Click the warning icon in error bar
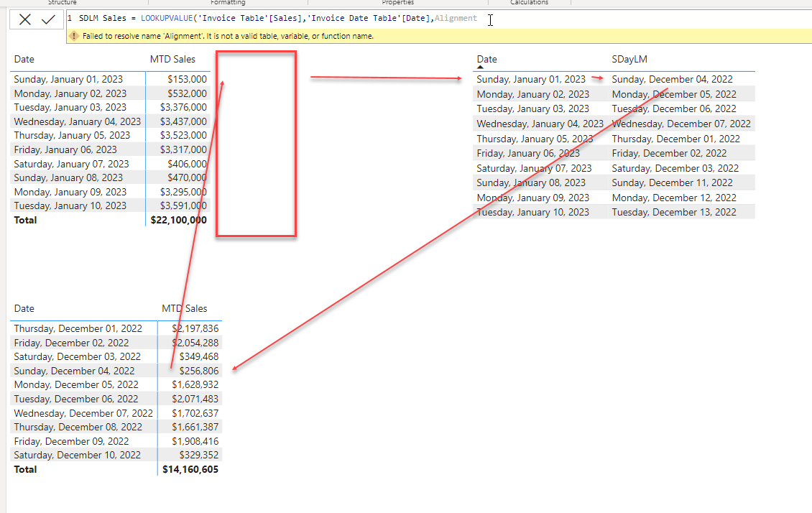This screenshot has width=812, height=513. click(x=74, y=36)
